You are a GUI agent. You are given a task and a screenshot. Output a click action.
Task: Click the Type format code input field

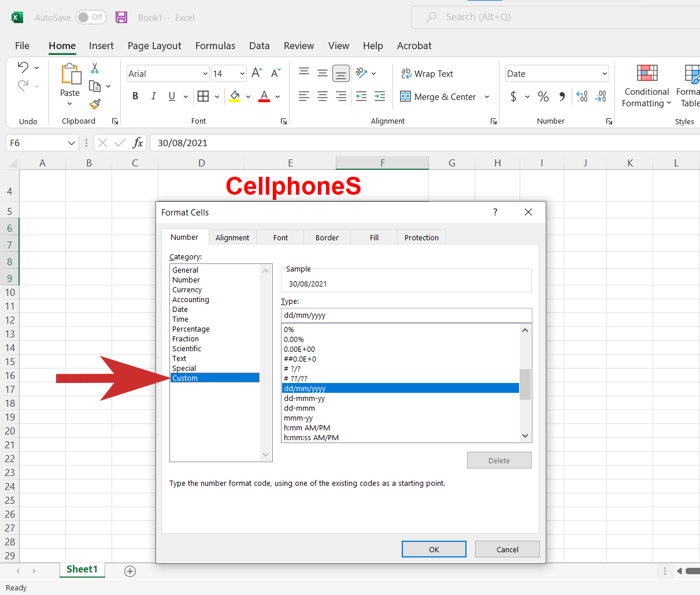point(406,315)
